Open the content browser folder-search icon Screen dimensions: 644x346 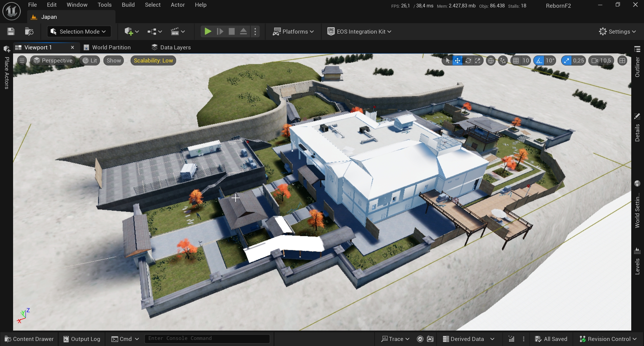click(29, 32)
